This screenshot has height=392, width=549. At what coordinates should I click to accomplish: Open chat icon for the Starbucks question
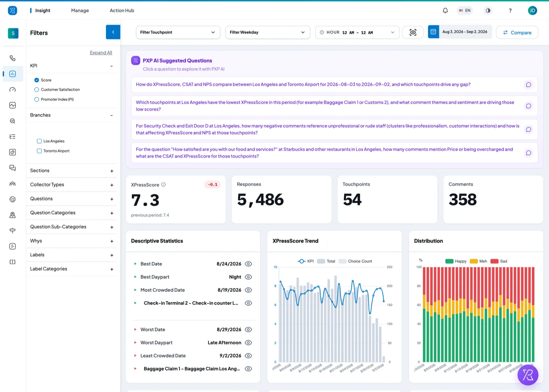tap(528, 153)
